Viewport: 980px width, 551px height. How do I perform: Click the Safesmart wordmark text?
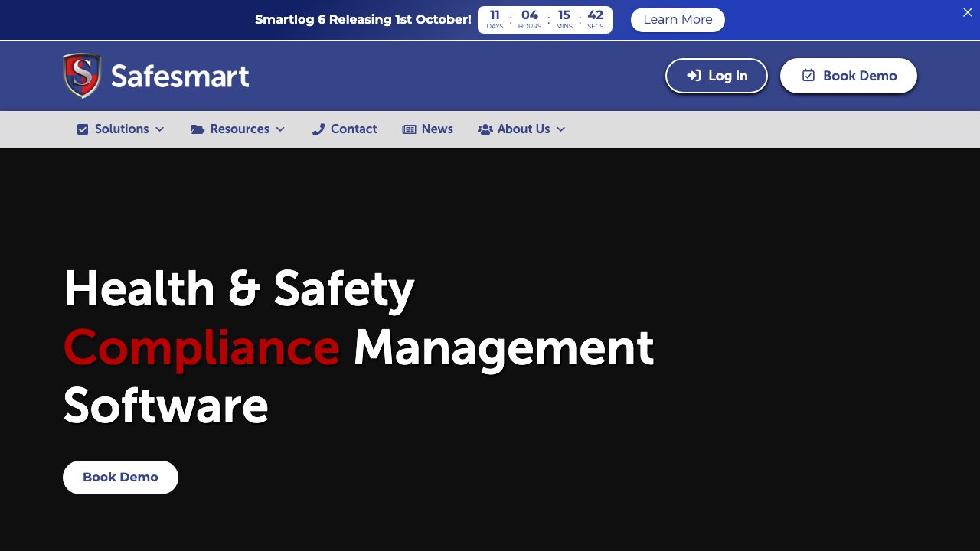(180, 77)
